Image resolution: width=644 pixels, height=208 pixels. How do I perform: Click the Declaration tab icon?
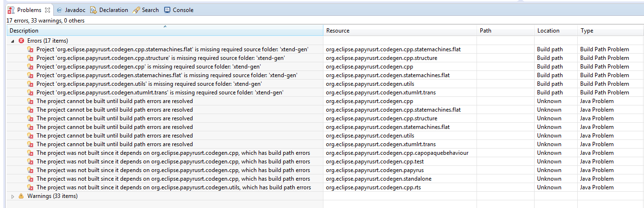pyautogui.click(x=93, y=10)
